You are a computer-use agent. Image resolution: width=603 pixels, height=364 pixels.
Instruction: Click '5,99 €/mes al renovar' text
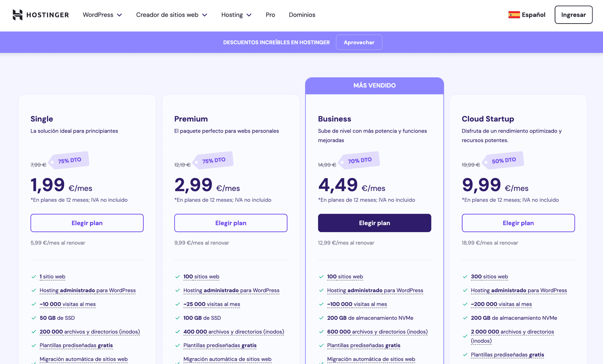point(58,243)
